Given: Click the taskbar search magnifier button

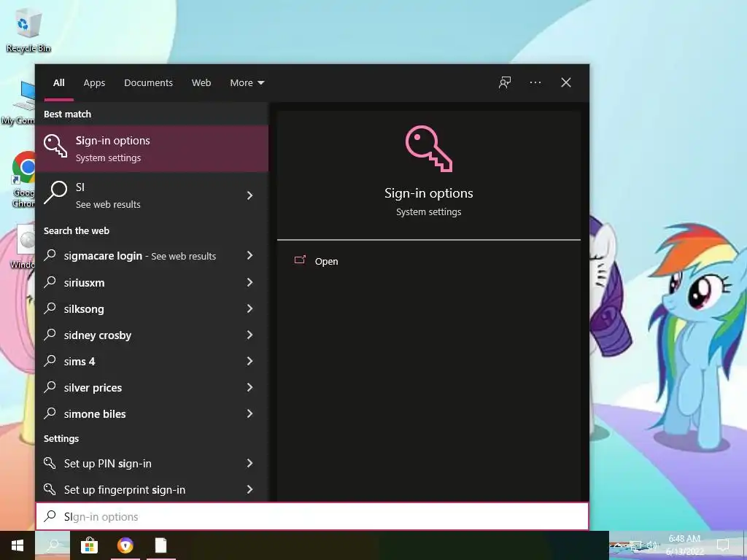Looking at the screenshot, I should point(53,545).
